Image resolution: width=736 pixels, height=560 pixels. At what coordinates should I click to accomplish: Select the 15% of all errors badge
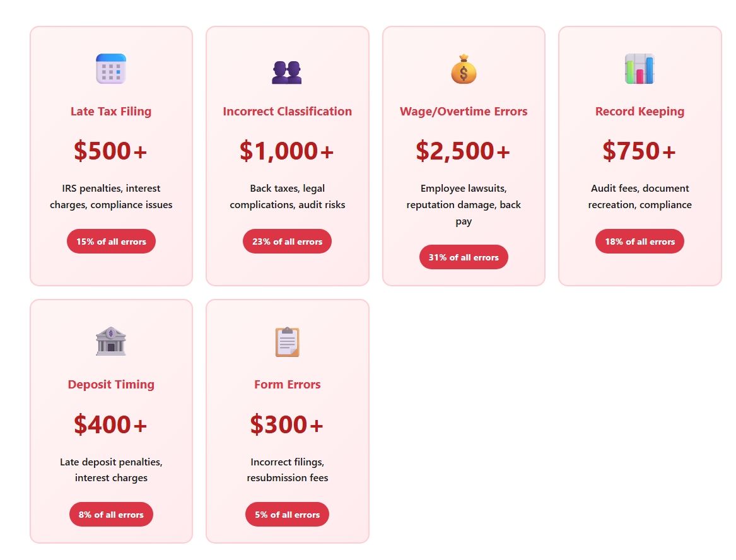coord(111,242)
